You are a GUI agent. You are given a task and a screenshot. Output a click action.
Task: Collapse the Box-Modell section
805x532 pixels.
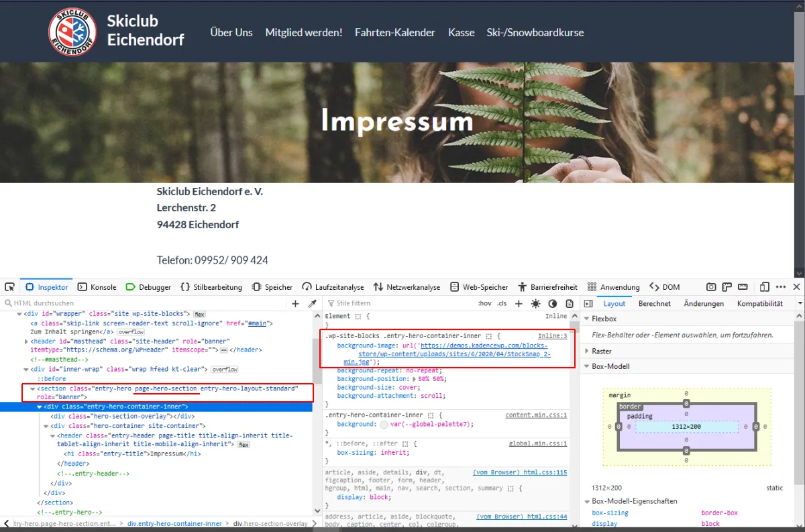click(586, 366)
